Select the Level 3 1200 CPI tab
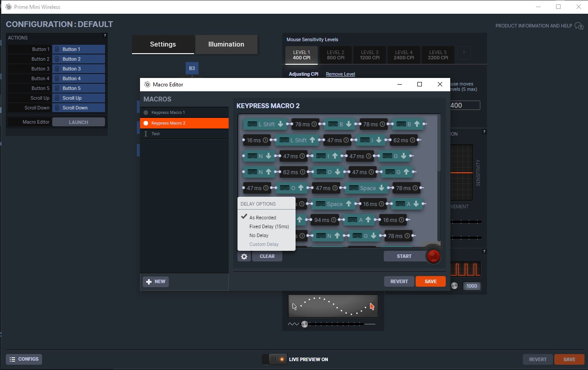The image size is (588, 370). click(x=370, y=55)
